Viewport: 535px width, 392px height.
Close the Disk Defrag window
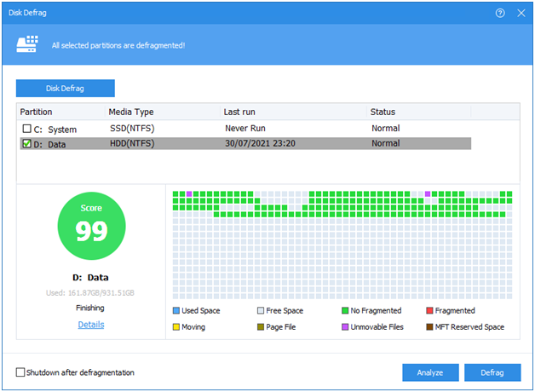click(521, 13)
